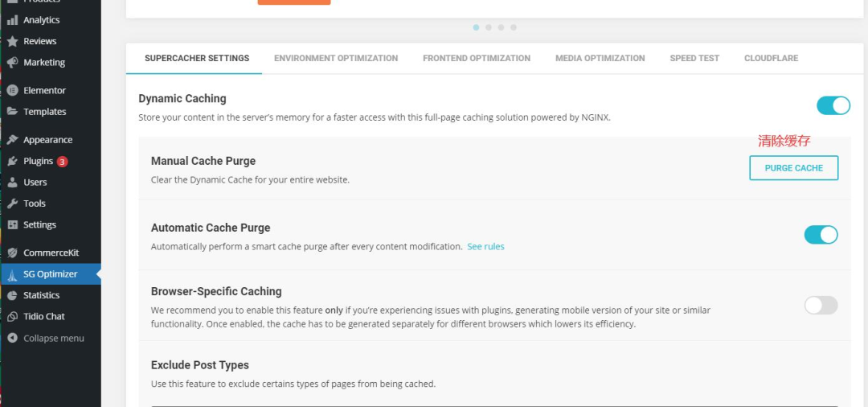This screenshot has height=407, width=868.
Task: Click the Analytics bar chart icon
Action: tap(12, 20)
